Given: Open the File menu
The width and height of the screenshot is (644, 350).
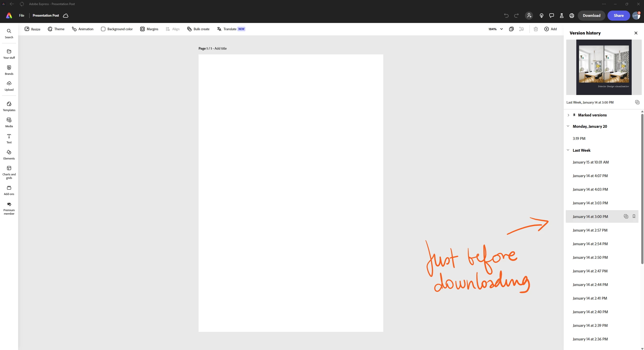Looking at the screenshot, I should click(x=22, y=16).
